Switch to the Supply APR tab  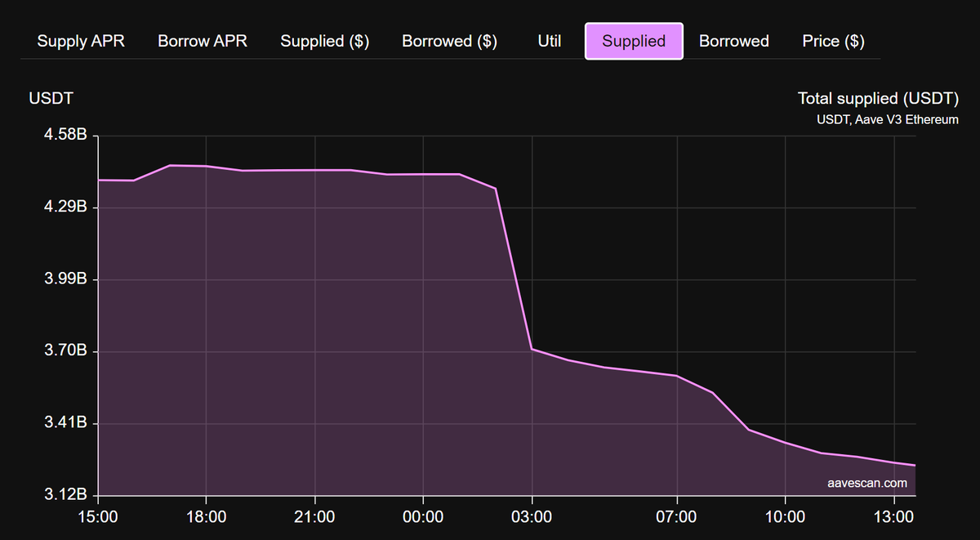81,41
